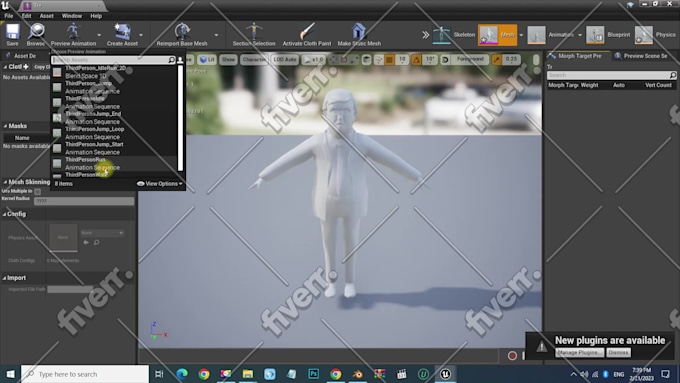Click the Windows taskbar search box
The height and width of the screenshot is (383, 680).
[x=85, y=374]
